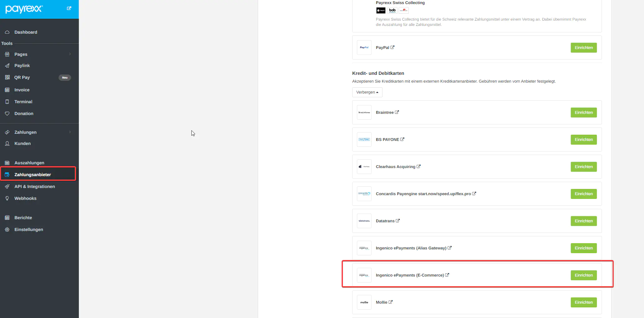Open external link icon next to PayPal
This screenshot has height=318, width=644.
click(x=392, y=47)
